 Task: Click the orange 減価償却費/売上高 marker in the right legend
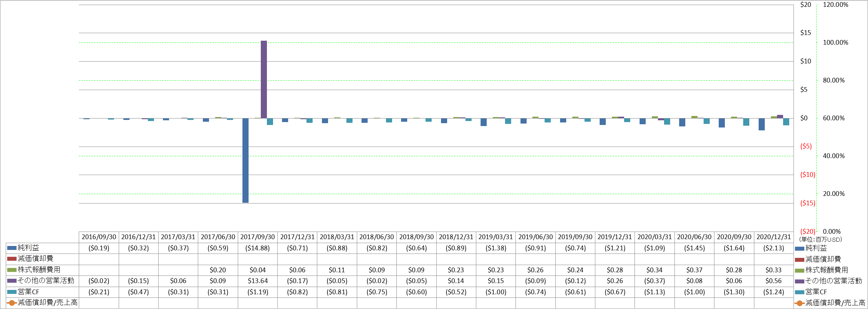[799, 303]
